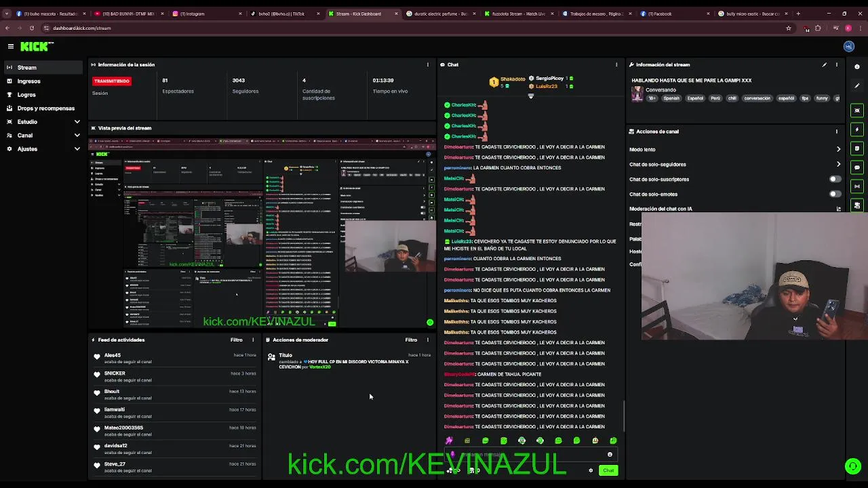Image resolution: width=868 pixels, height=488 pixels.
Task: Click the Conversando category thumbnail
Action: pyautogui.click(x=637, y=94)
